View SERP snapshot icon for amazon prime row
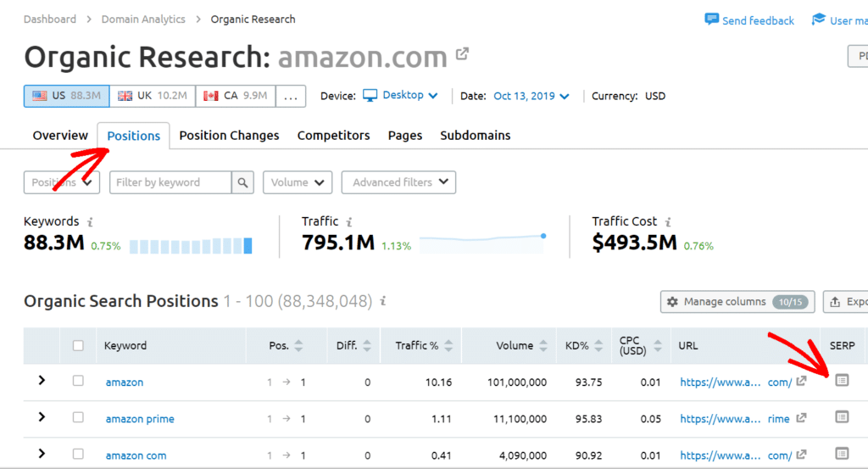The width and height of the screenshot is (868, 469). tap(842, 416)
